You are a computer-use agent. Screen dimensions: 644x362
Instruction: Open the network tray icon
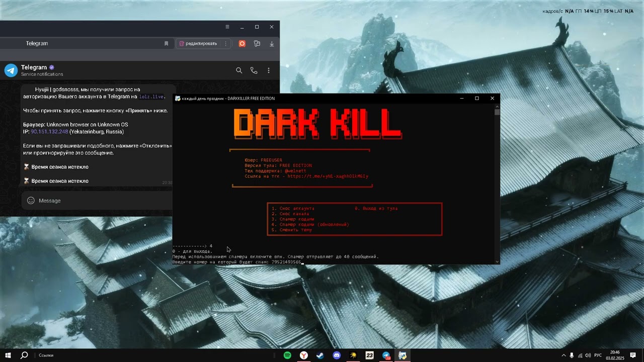point(580,355)
